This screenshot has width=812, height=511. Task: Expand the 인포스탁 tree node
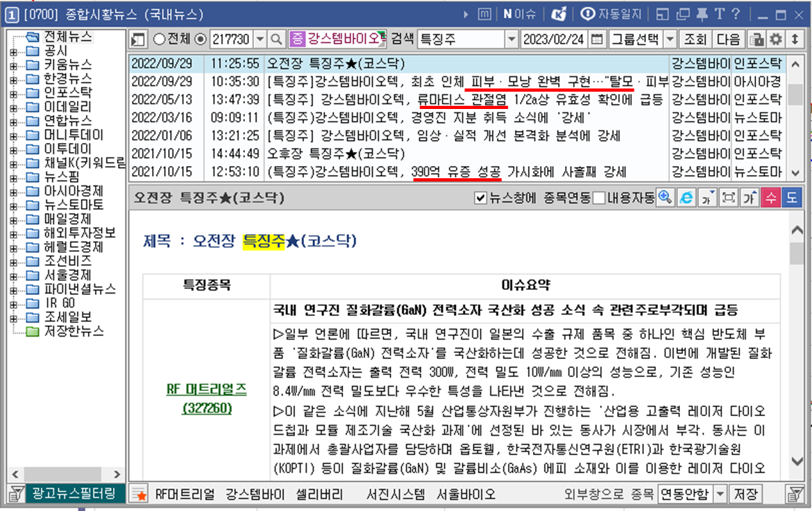pos(13,93)
